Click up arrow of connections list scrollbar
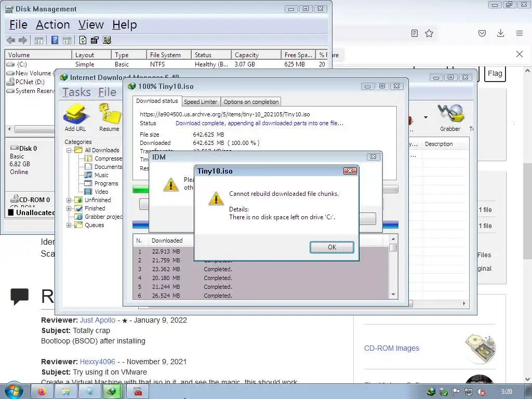This screenshot has width=532, height=399. (x=393, y=239)
